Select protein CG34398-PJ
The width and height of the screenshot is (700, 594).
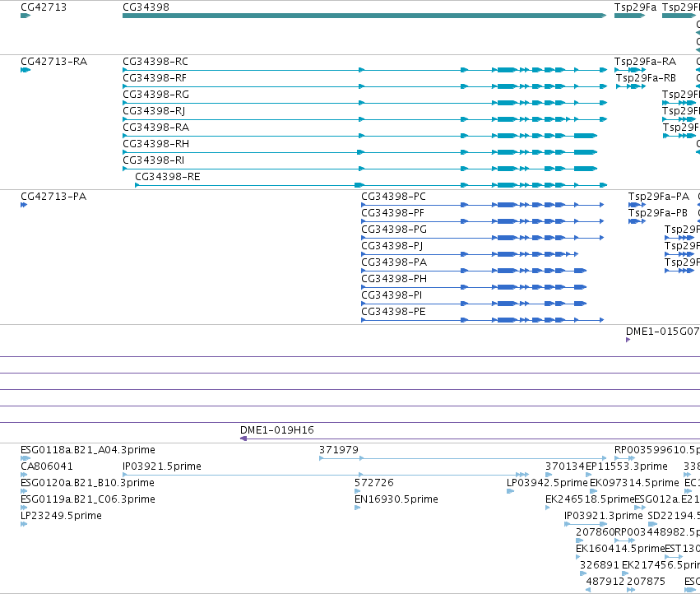coord(392,246)
